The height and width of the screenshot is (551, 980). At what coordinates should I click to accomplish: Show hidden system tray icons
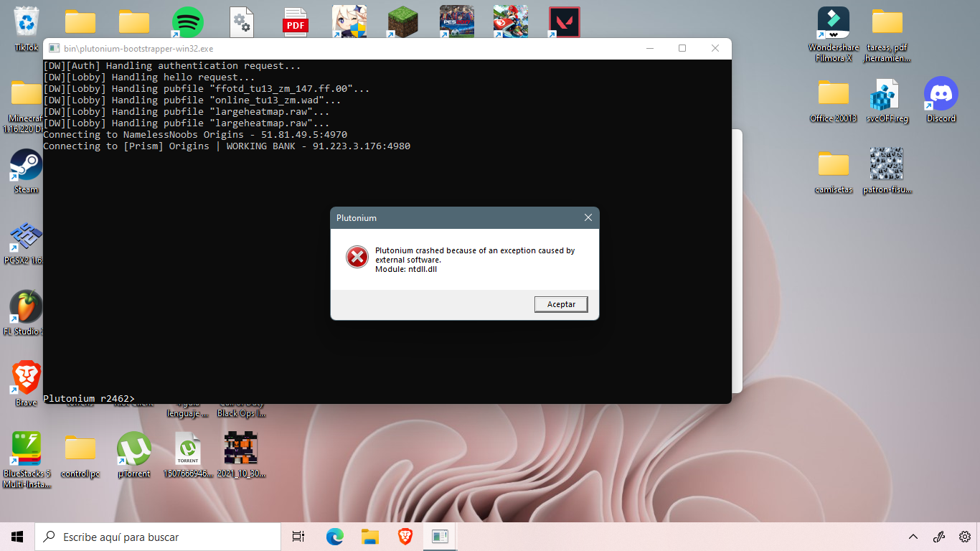pyautogui.click(x=913, y=537)
